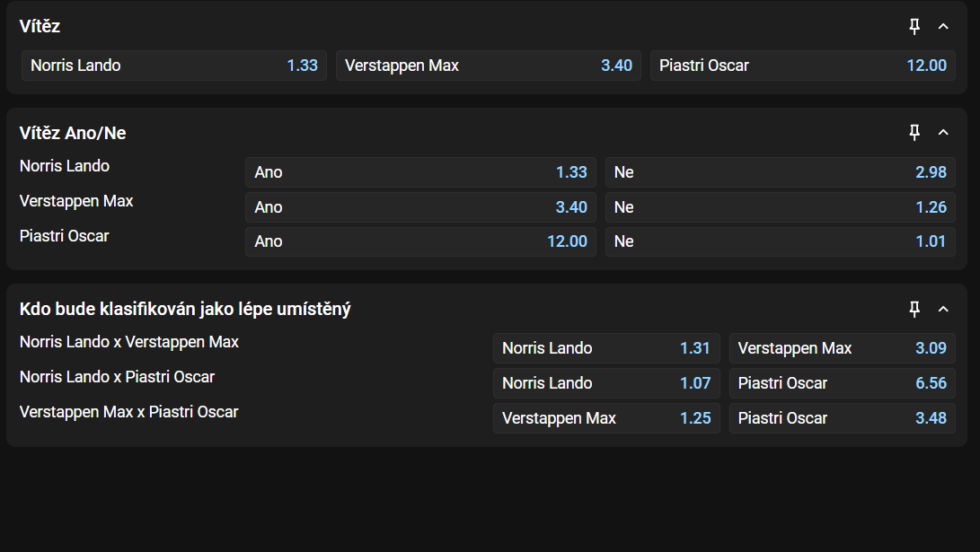The image size is (980, 552).
Task: Pick Verstappen Max at 3.09 head-to-head
Action: pos(842,348)
